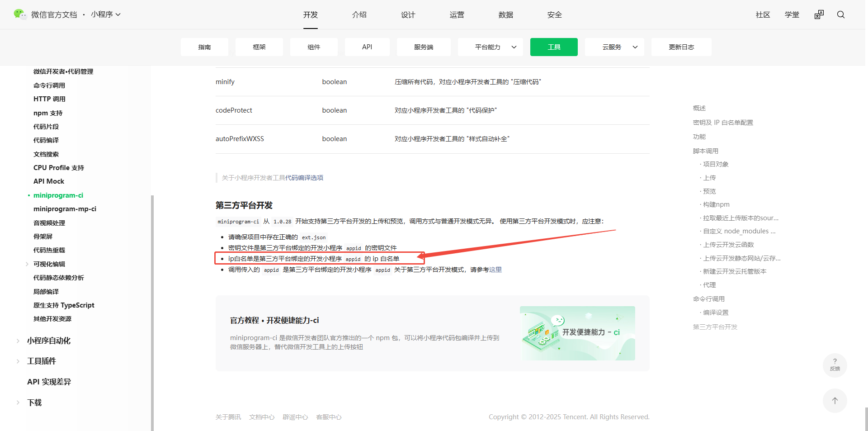The image size is (868, 431).
Task: Open 文档中心 footer link
Action: point(262,417)
